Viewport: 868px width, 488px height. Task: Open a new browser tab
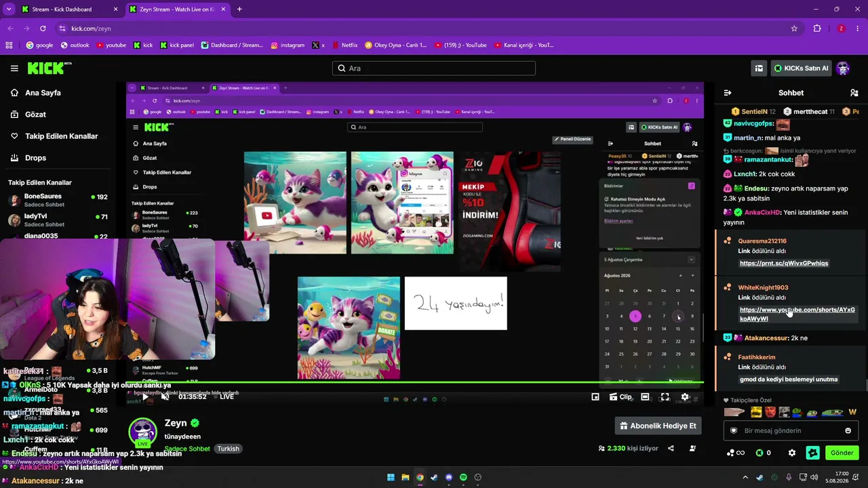[239, 9]
